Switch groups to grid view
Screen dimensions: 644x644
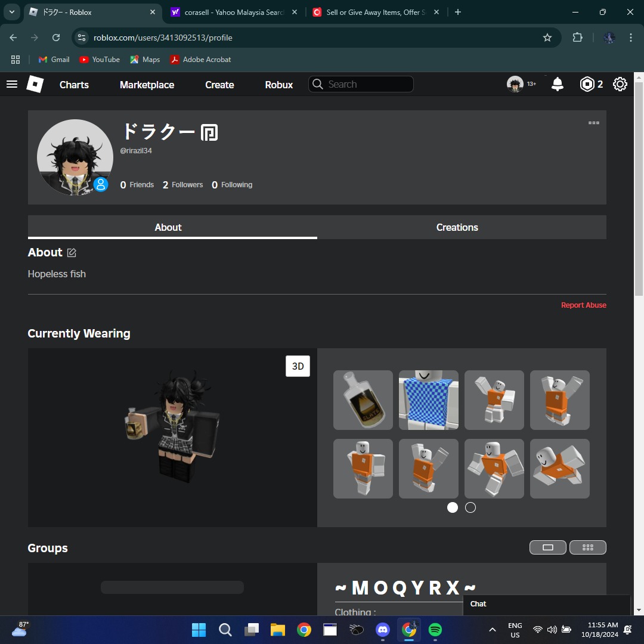click(588, 547)
